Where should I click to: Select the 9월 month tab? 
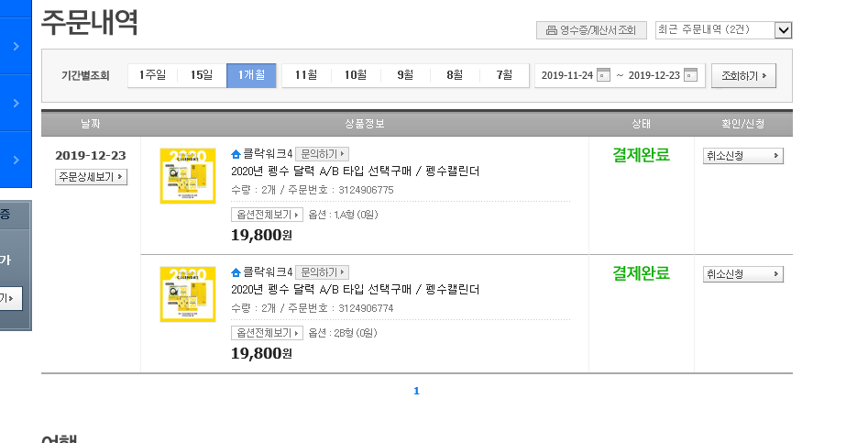405,75
